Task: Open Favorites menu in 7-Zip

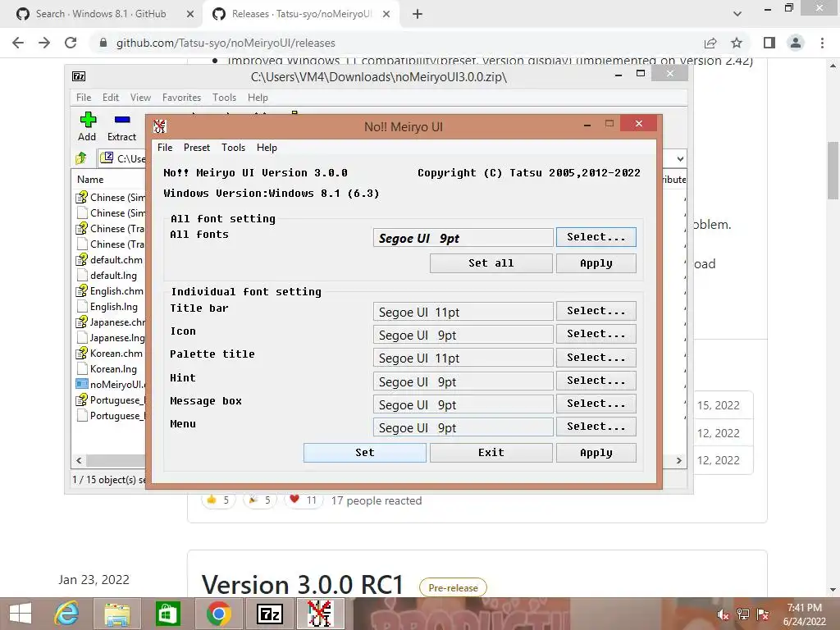Action: [x=181, y=98]
